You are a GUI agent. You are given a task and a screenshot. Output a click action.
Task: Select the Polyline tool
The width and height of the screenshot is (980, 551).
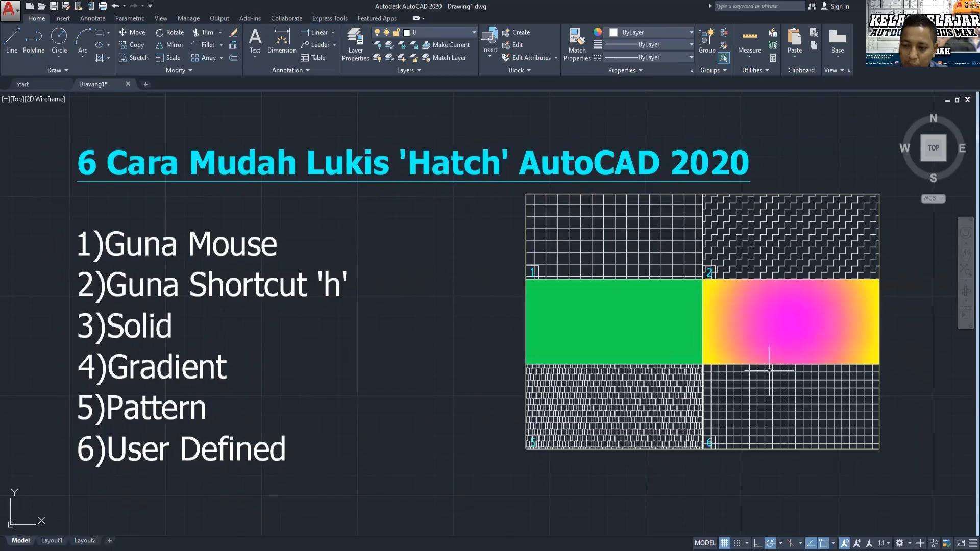(33, 41)
